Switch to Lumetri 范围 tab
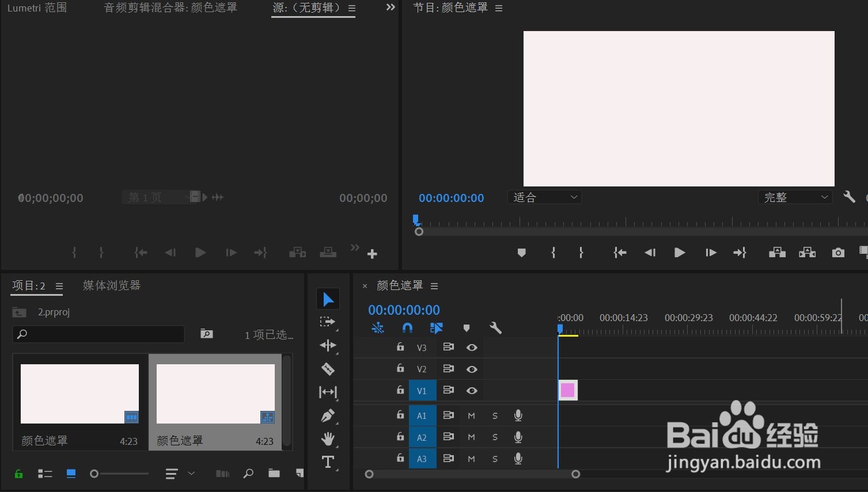The width and height of the screenshot is (868, 492). coord(37,8)
